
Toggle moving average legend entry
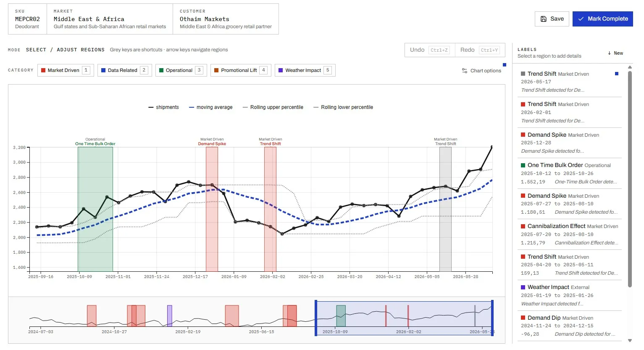point(210,107)
